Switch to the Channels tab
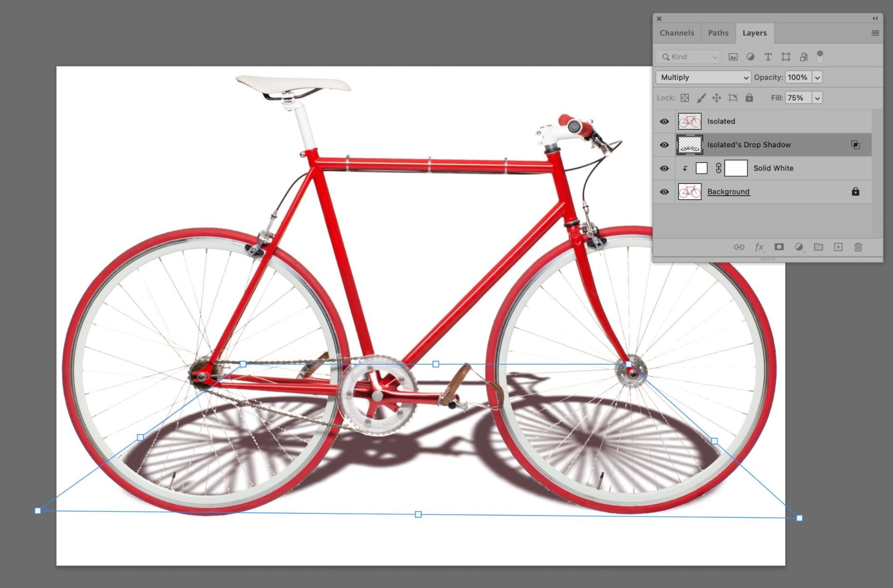 coord(677,33)
